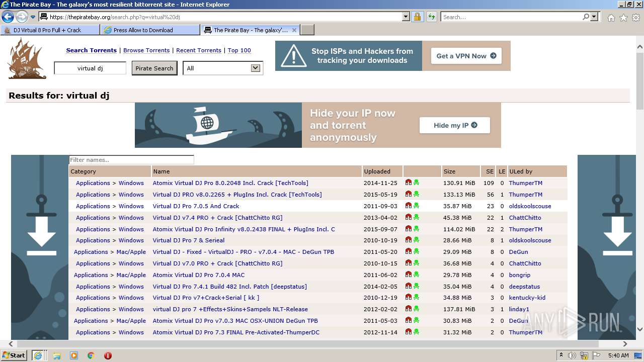The width and height of the screenshot is (644, 362).
Task: Open the Top 100 link
Action: [x=239, y=50]
